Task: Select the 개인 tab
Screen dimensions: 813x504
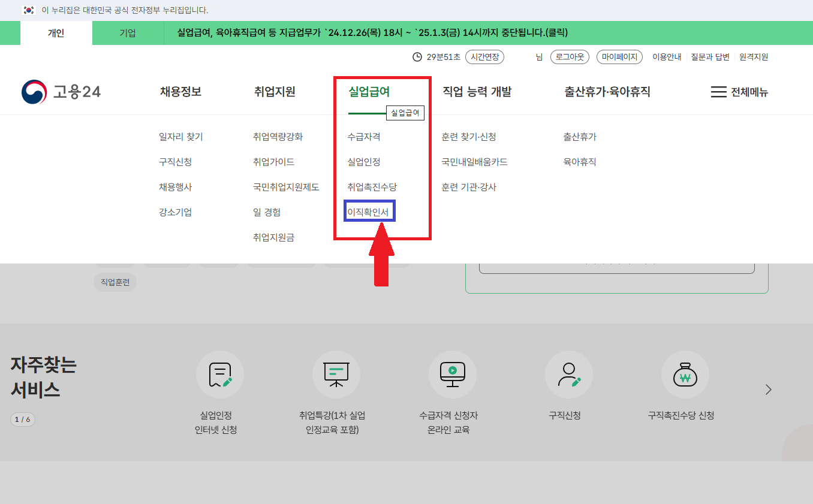Action: 56,33
